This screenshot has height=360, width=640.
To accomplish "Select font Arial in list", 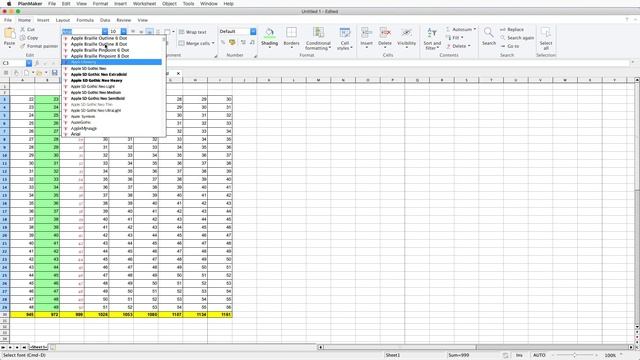I will point(112,134).
